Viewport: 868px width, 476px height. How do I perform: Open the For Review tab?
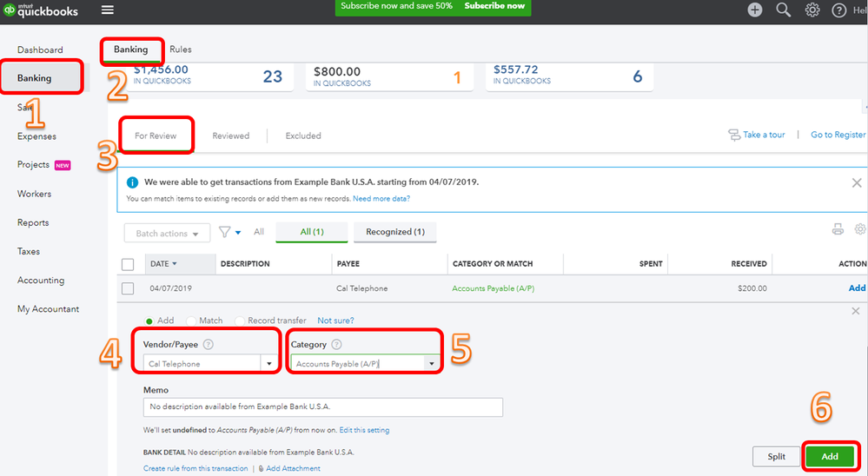click(156, 136)
